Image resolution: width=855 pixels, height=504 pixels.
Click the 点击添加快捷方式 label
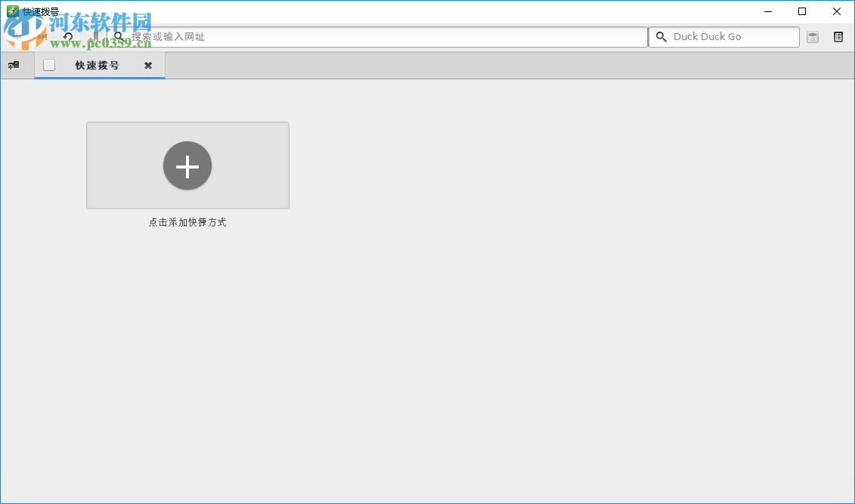point(187,221)
